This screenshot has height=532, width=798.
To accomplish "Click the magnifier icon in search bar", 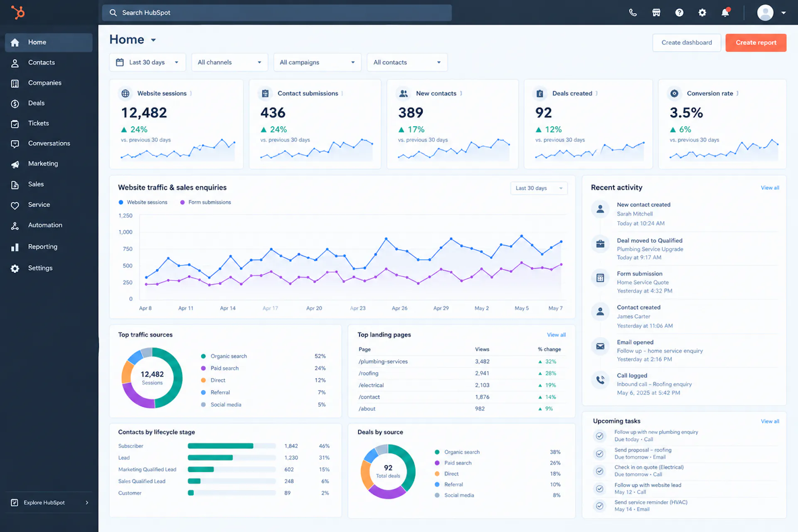I will (113, 13).
